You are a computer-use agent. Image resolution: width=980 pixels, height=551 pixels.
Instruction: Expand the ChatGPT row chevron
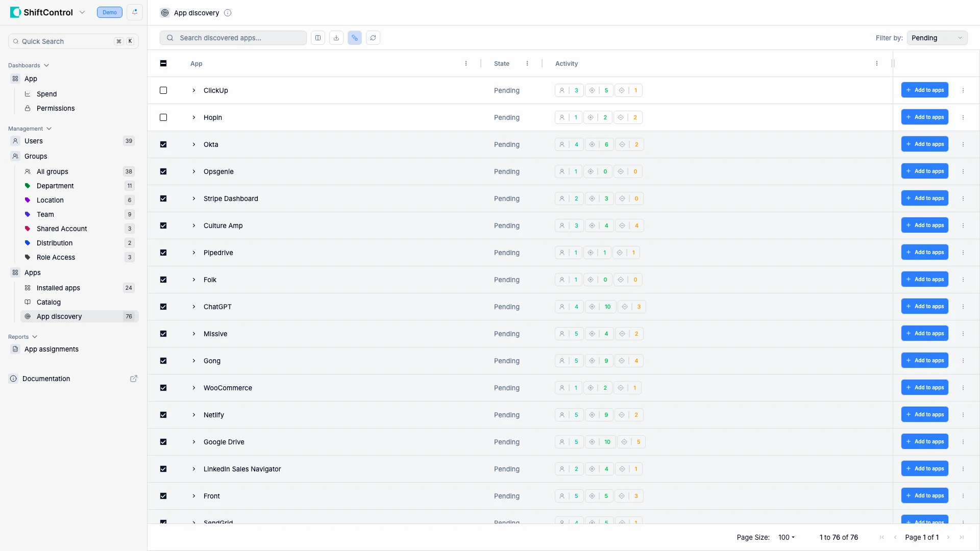point(193,307)
